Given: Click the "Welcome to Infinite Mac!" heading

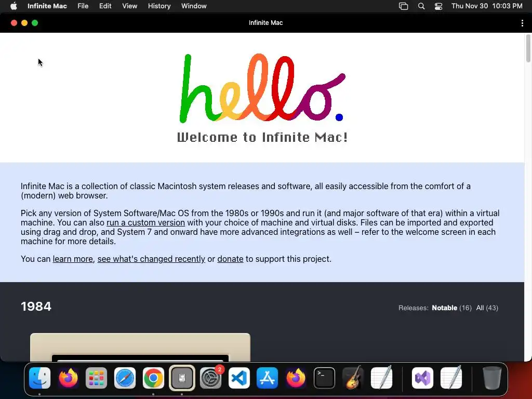Looking at the screenshot, I should tap(262, 137).
